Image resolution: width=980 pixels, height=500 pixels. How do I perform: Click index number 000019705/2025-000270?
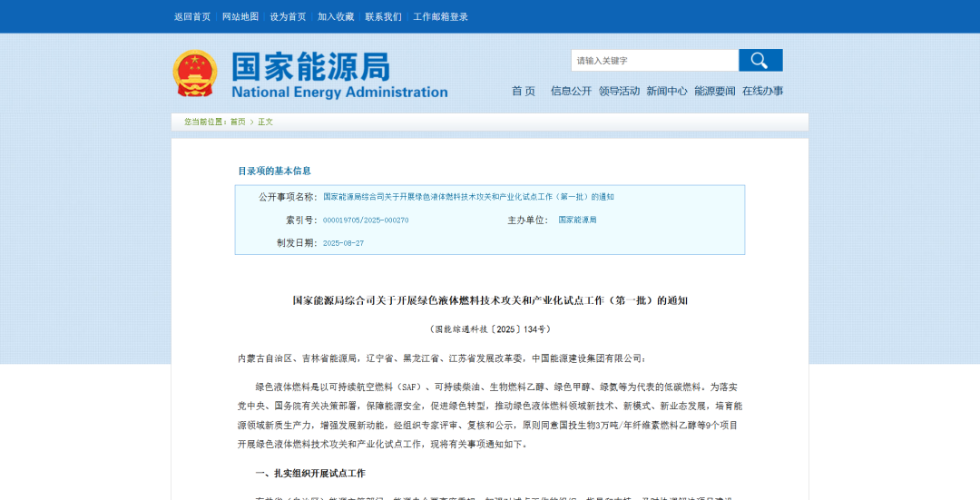[x=366, y=220]
